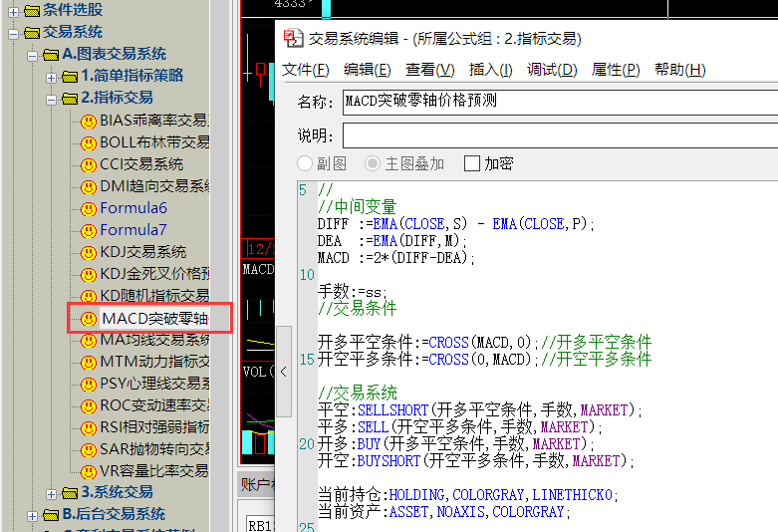
Task: Click the smiley icon beside MA均线交易系统
Action: (x=89, y=341)
